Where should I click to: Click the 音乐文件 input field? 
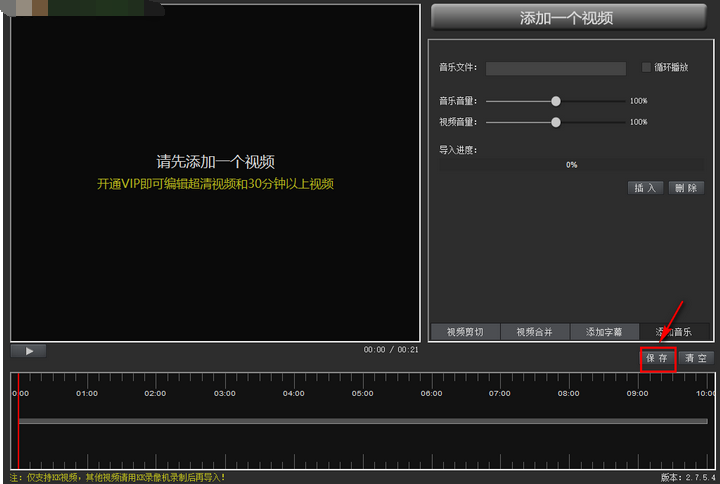557,69
